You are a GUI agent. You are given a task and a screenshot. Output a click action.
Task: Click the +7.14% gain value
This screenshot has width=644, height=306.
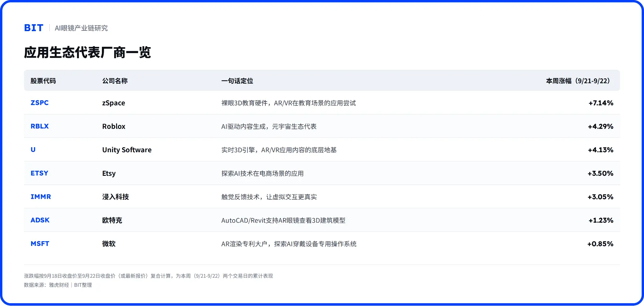click(x=601, y=103)
